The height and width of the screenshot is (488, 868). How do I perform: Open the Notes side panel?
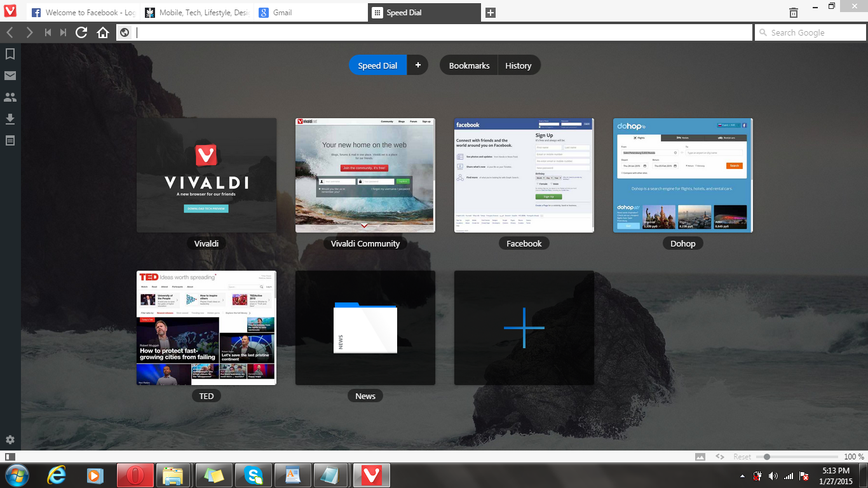point(10,140)
